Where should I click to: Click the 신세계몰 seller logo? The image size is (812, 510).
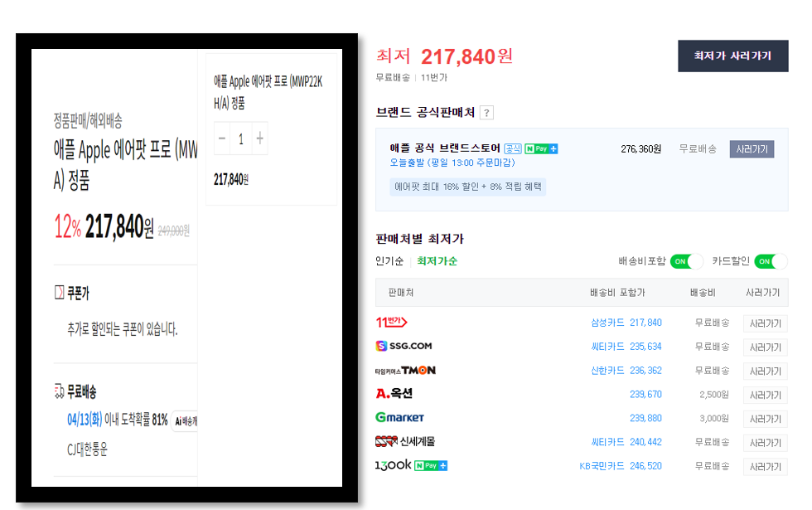coord(405,441)
